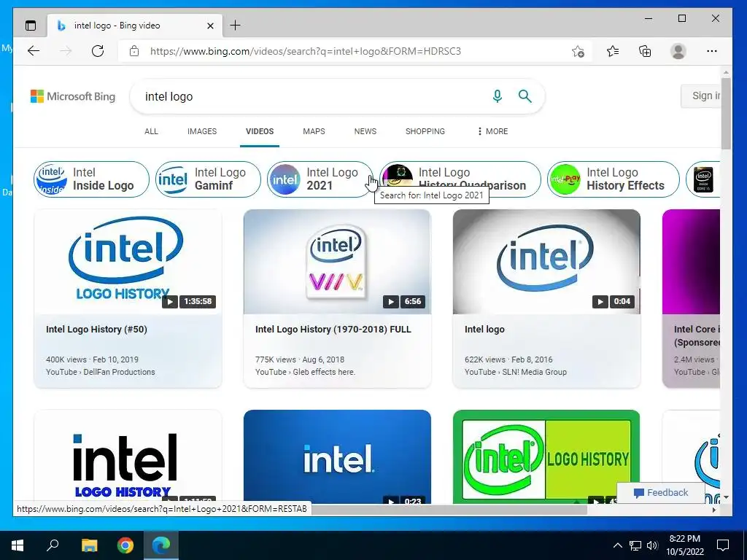Open the Windows Start menu
This screenshot has height=560, width=747.
coord(18,545)
